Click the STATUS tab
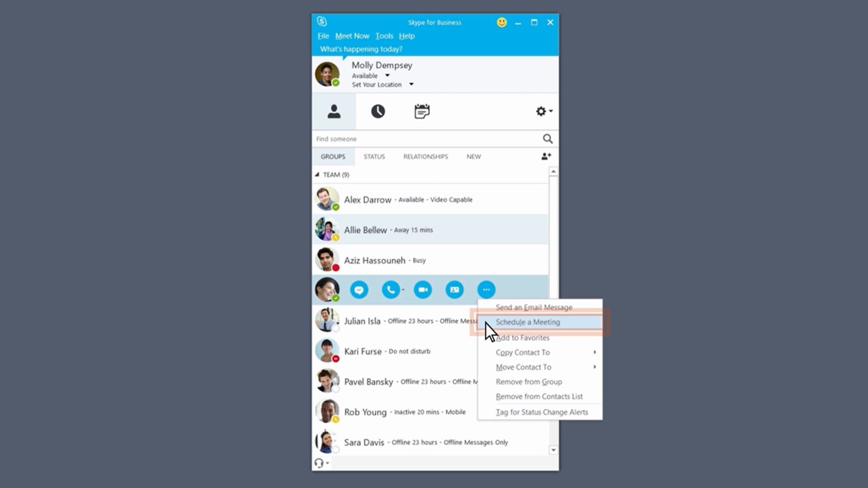 click(374, 156)
